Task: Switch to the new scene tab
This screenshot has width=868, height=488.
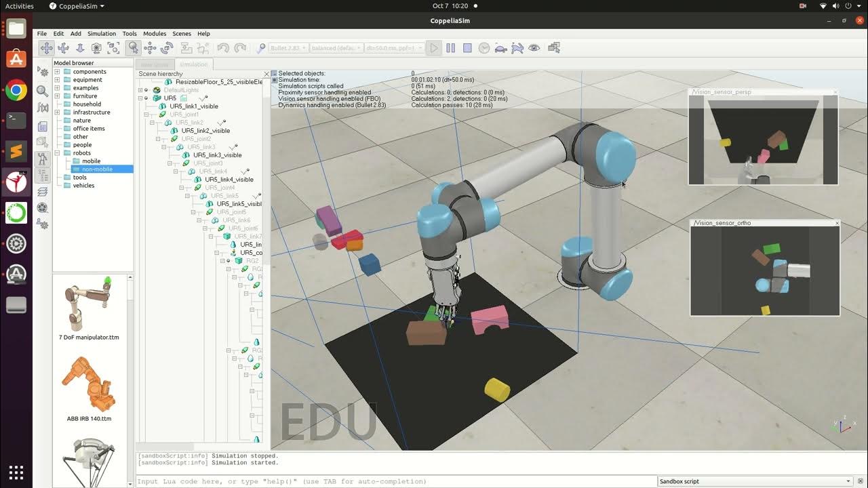Action: (x=156, y=64)
